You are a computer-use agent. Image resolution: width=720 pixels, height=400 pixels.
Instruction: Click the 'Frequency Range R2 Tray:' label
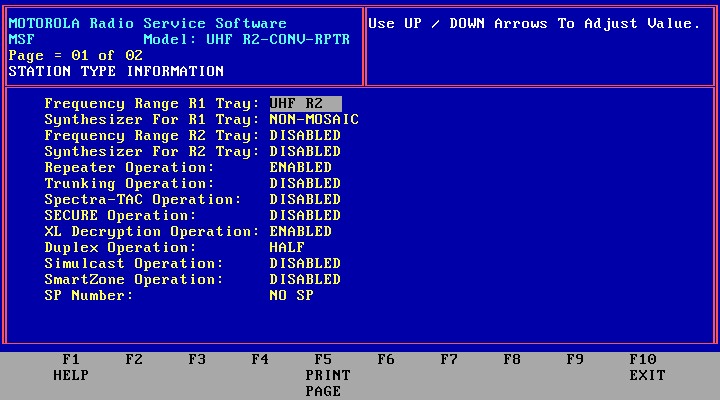[x=152, y=136]
